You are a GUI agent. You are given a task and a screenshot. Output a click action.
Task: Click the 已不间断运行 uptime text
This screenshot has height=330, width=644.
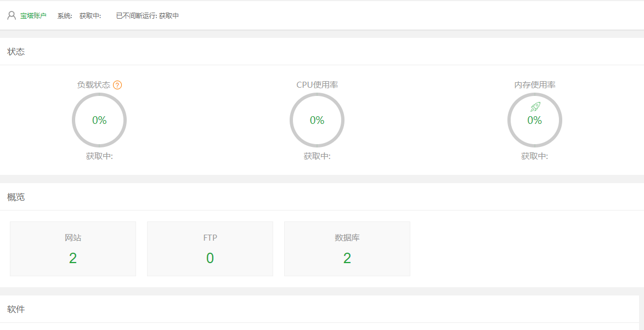point(148,16)
